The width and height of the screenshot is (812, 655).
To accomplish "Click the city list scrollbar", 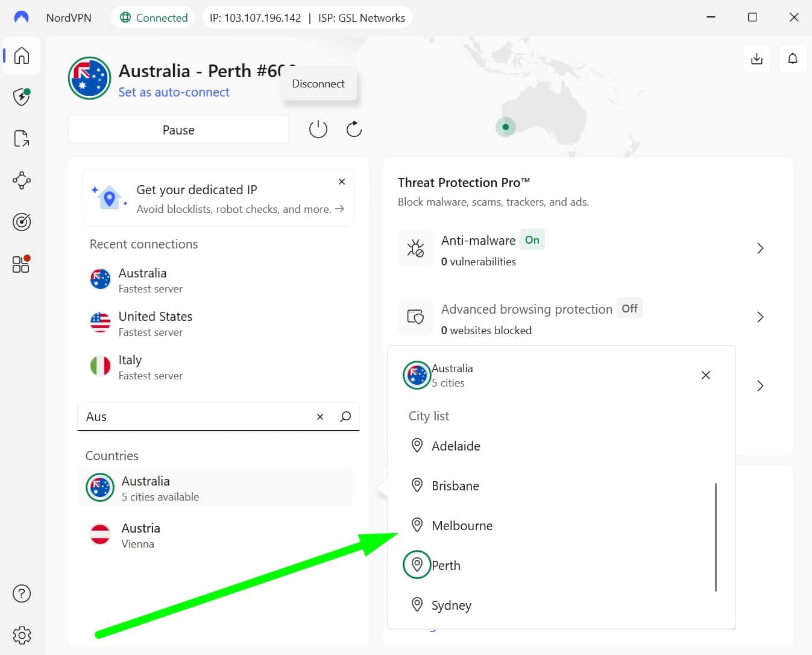I will click(x=716, y=537).
